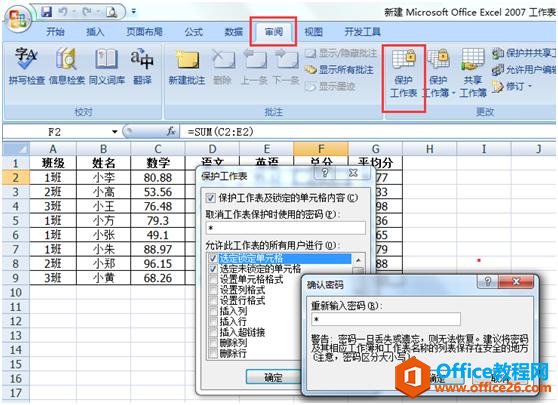Select cell containing 小李
558x405 pixels.
click(104, 177)
